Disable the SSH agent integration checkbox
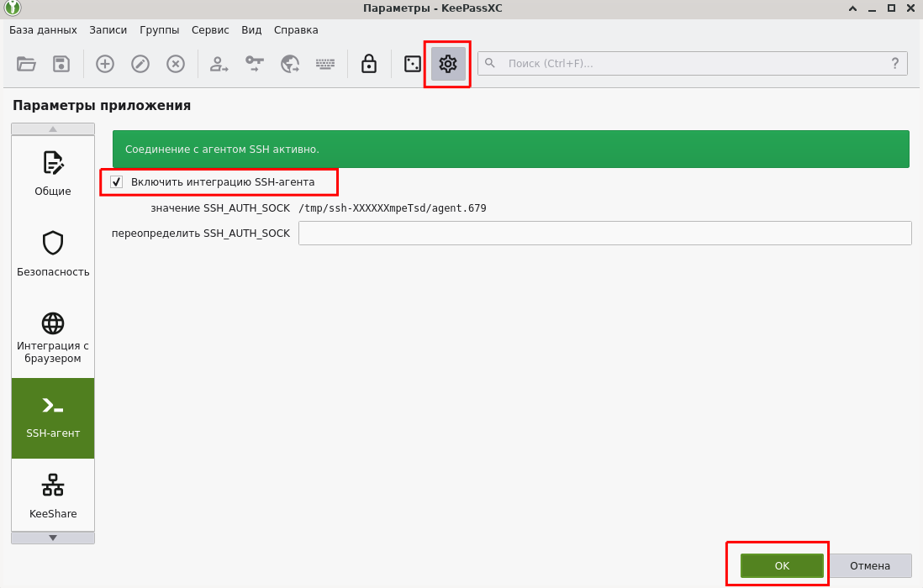 pyautogui.click(x=117, y=182)
